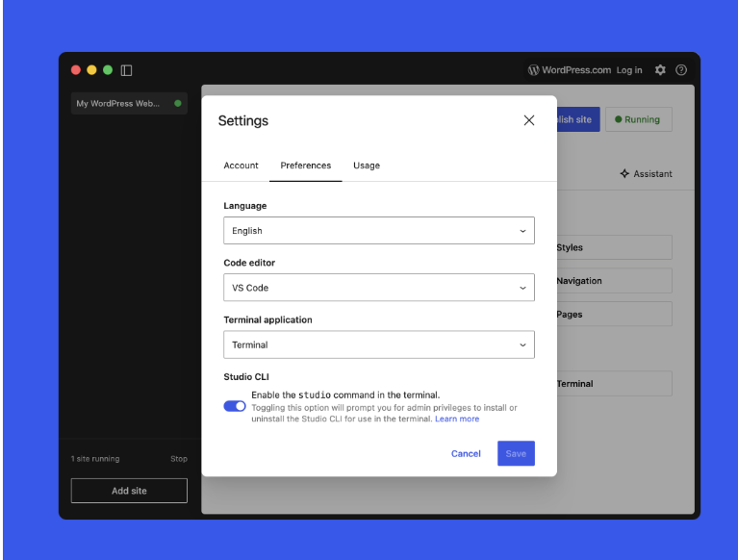This screenshot has width=738, height=560.
Task: Expand the Language dropdown
Action: pos(378,231)
